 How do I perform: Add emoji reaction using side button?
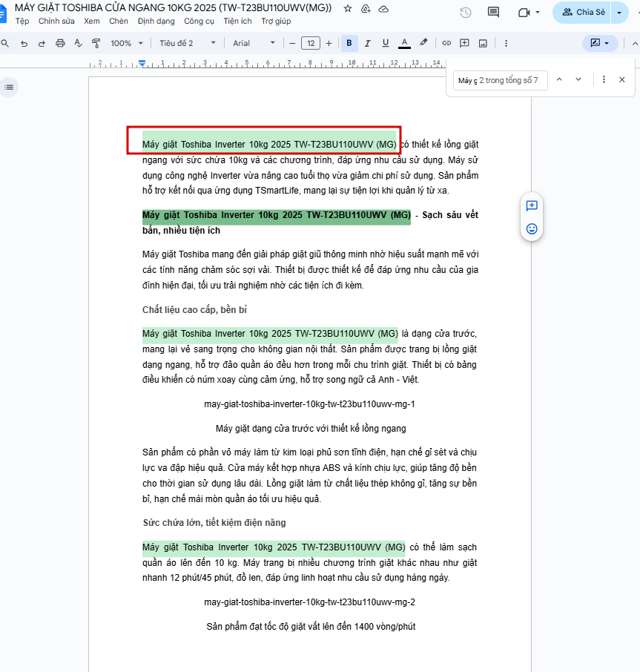[532, 229]
